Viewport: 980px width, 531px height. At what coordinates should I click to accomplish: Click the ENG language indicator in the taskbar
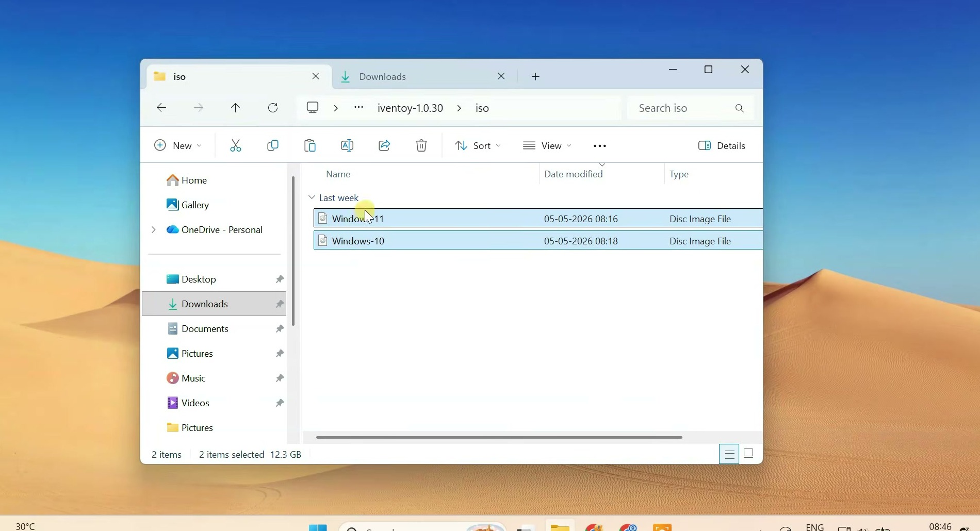coord(815,527)
